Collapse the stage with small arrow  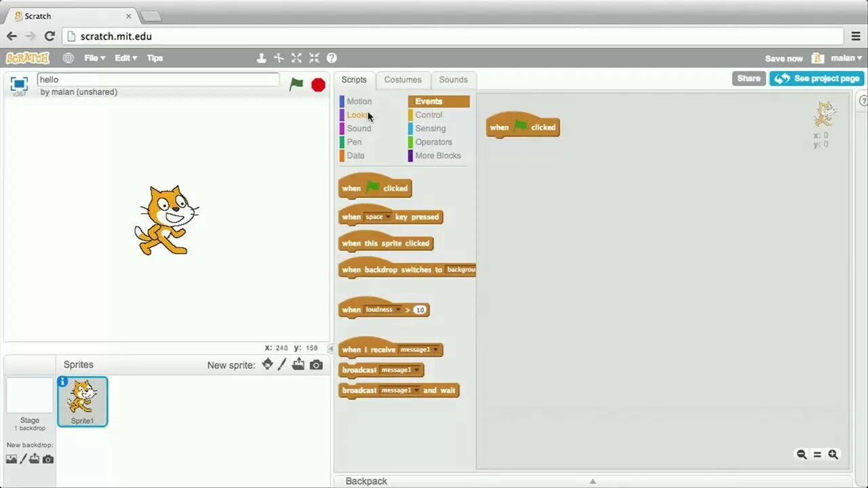[x=331, y=349]
